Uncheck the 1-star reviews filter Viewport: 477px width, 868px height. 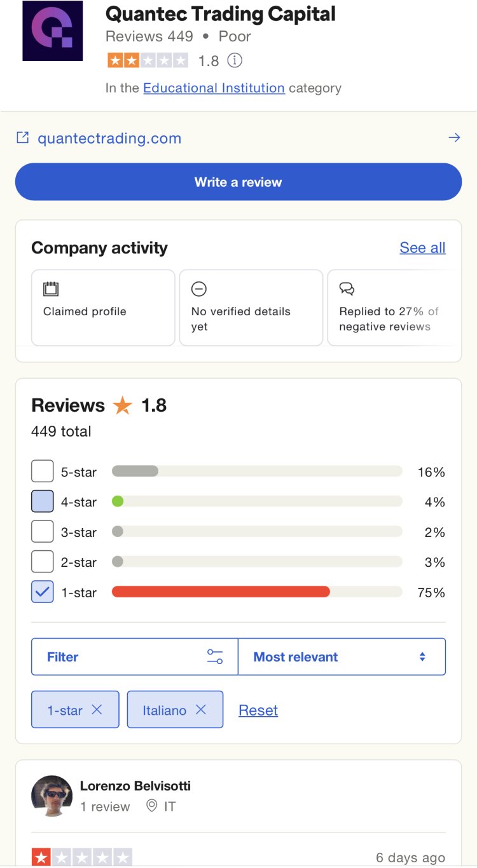tap(41, 590)
